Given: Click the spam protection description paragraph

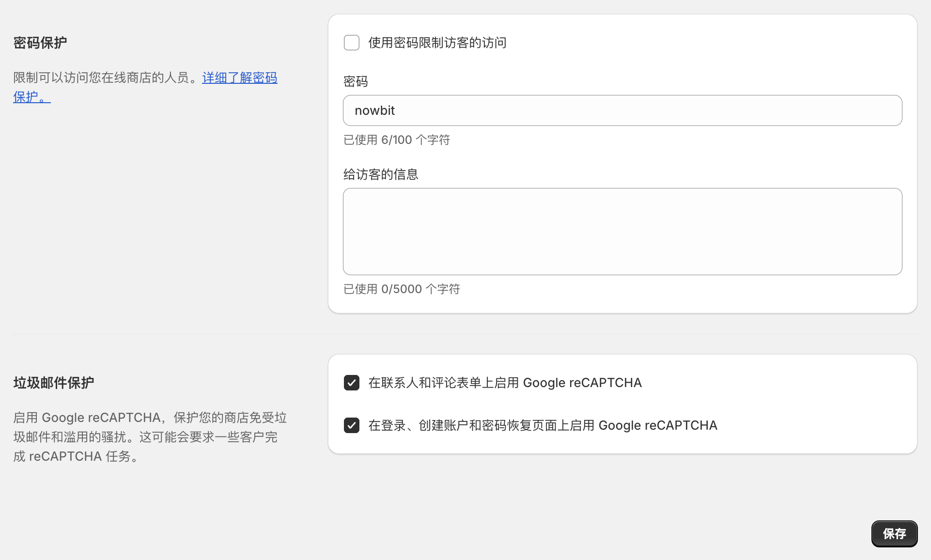Looking at the screenshot, I should (x=150, y=437).
